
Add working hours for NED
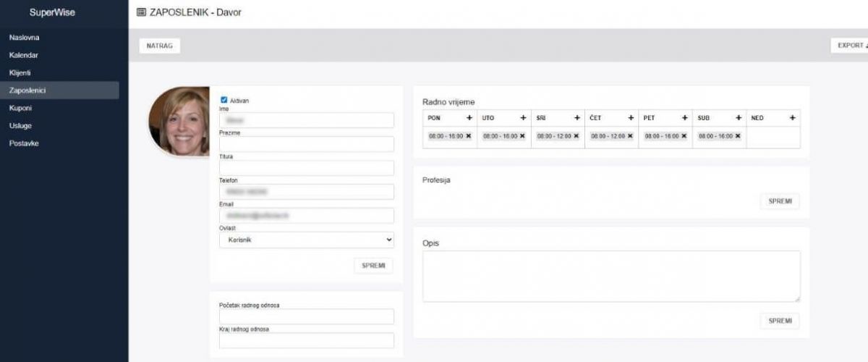[x=792, y=118]
